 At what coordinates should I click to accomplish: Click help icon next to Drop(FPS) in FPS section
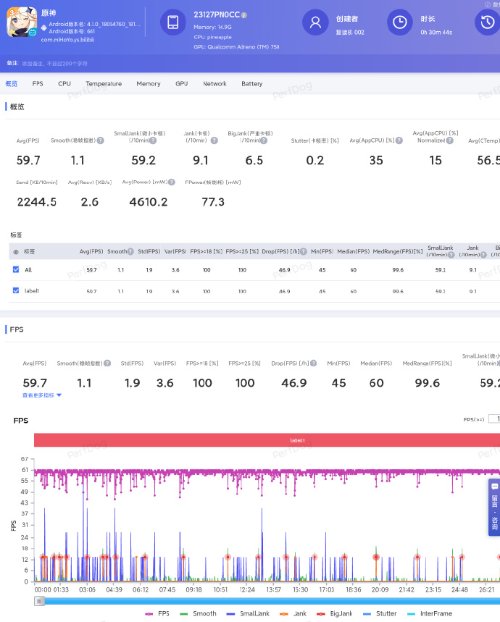pyautogui.click(x=313, y=363)
